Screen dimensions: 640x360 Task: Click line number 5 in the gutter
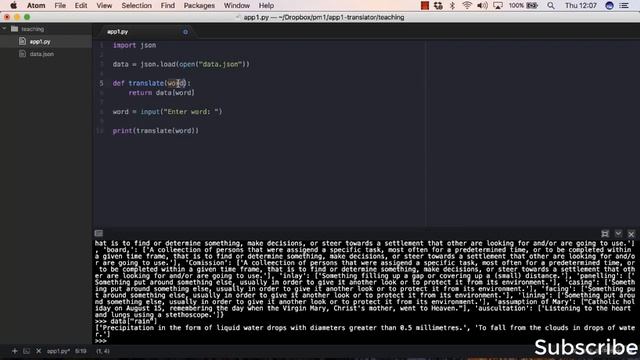[101, 83]
